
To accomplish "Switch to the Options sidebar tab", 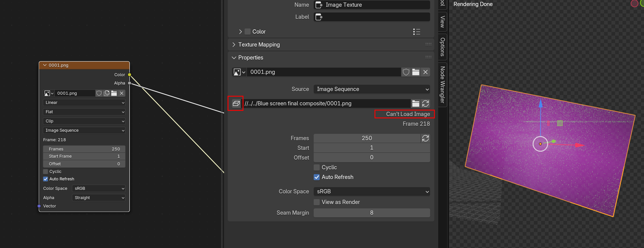I will pyautogui.click(x=442, y=46).
